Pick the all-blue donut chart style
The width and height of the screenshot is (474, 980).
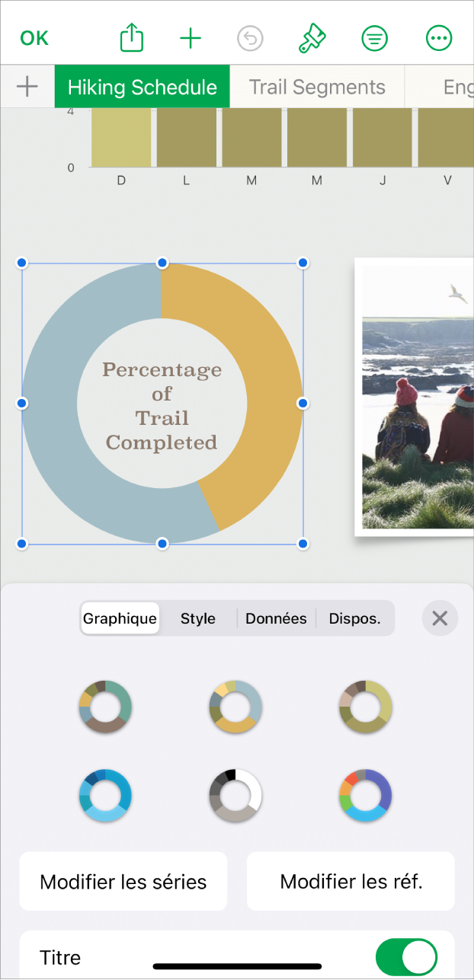coord(105,795)
